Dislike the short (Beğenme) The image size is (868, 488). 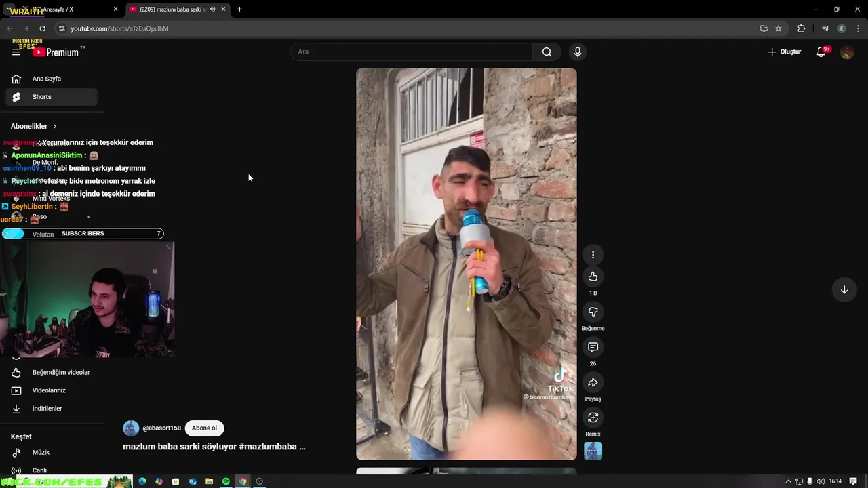click(x=593, y=312)
